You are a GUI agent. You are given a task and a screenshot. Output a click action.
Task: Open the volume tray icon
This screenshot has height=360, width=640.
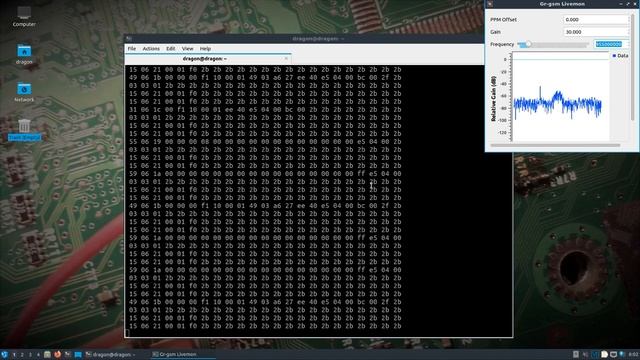coord(586,354)
